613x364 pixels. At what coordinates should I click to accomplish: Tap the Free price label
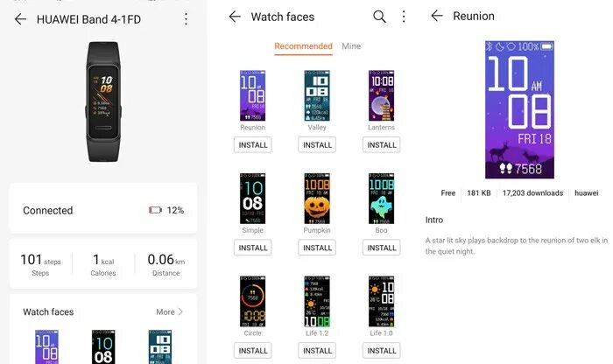click(x=448, y=192)
